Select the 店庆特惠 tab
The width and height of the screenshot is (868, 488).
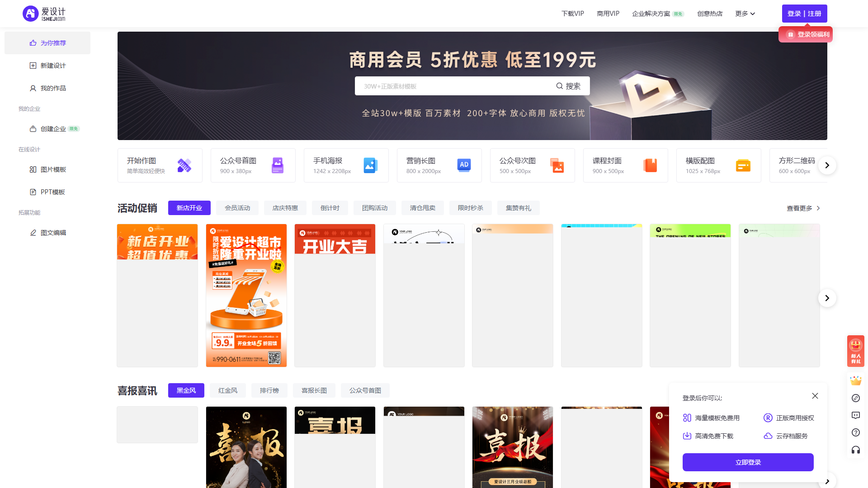(x=285, y=208)
